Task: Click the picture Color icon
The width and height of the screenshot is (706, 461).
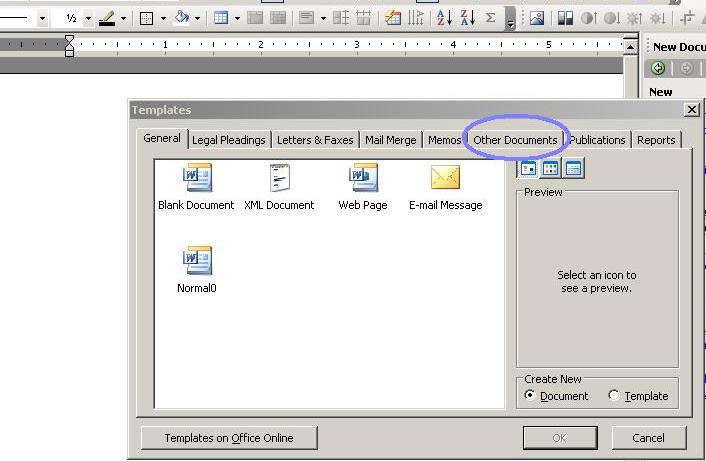Action: [565, 18]
